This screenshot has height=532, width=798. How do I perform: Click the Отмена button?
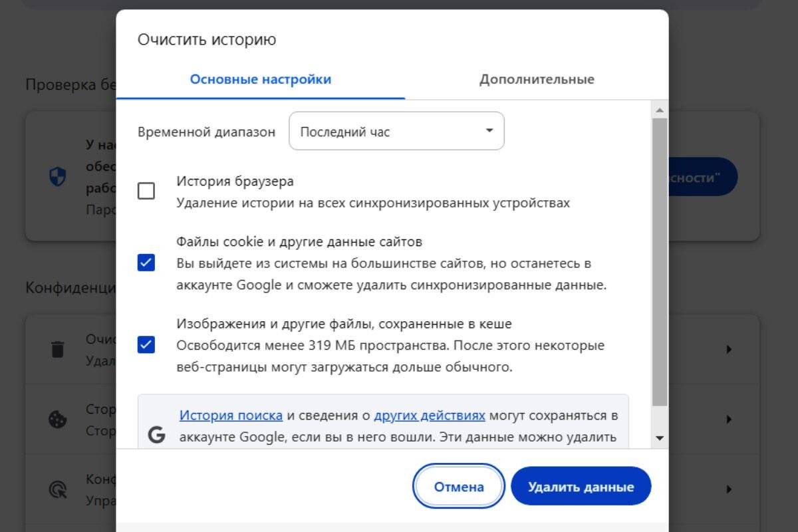click(x=458, y=486)
